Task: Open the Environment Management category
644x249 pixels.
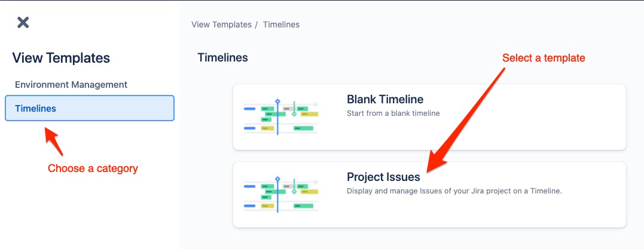Action: [71, 85]
